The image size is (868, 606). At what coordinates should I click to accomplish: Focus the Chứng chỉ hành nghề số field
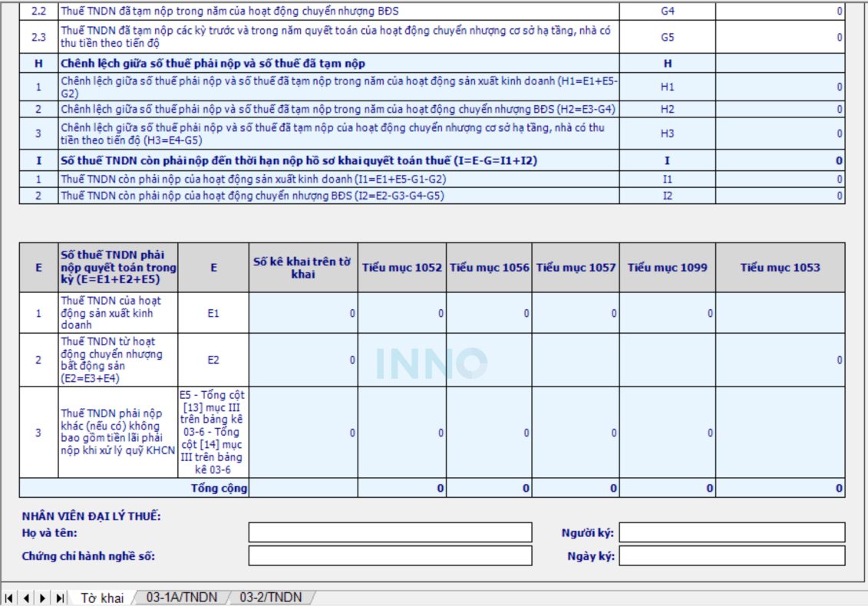click(390, 555)
